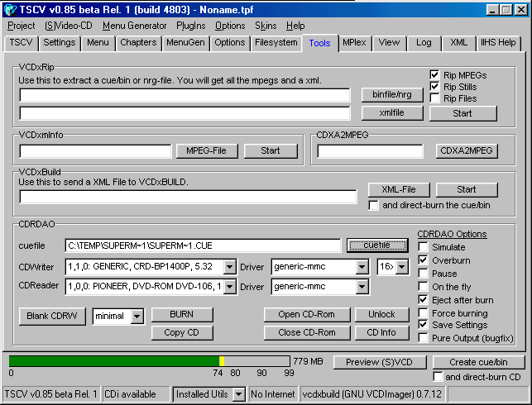532x405 pixels.
Task: Switch to the Chapters tab
Action: 137,42
